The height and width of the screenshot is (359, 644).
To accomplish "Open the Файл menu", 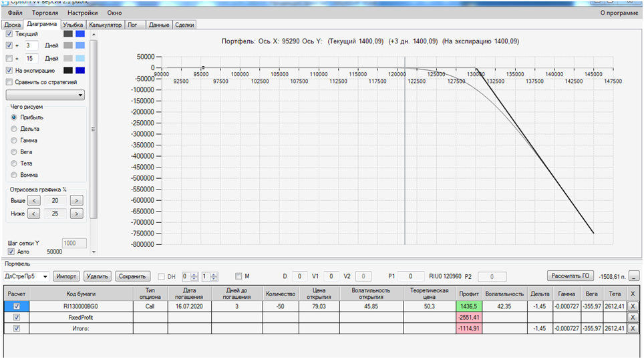I will pyautogui.click(x=15, y=13).
